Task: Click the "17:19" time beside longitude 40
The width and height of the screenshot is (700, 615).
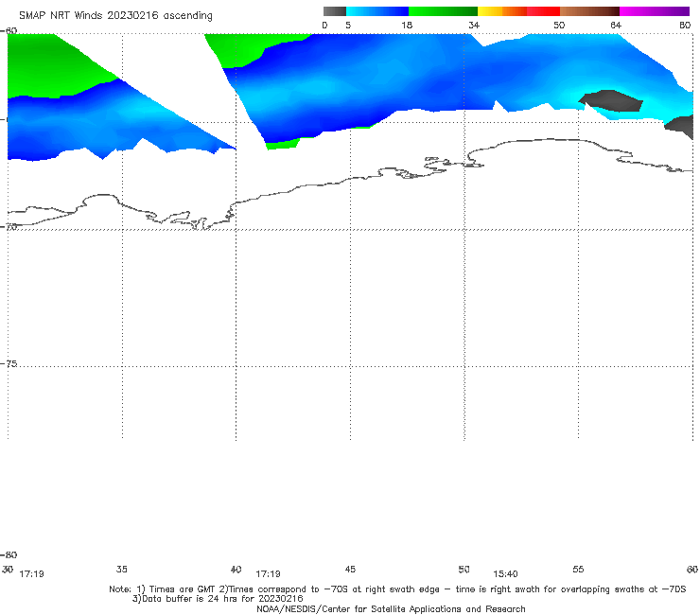Action: pos(268,574)
